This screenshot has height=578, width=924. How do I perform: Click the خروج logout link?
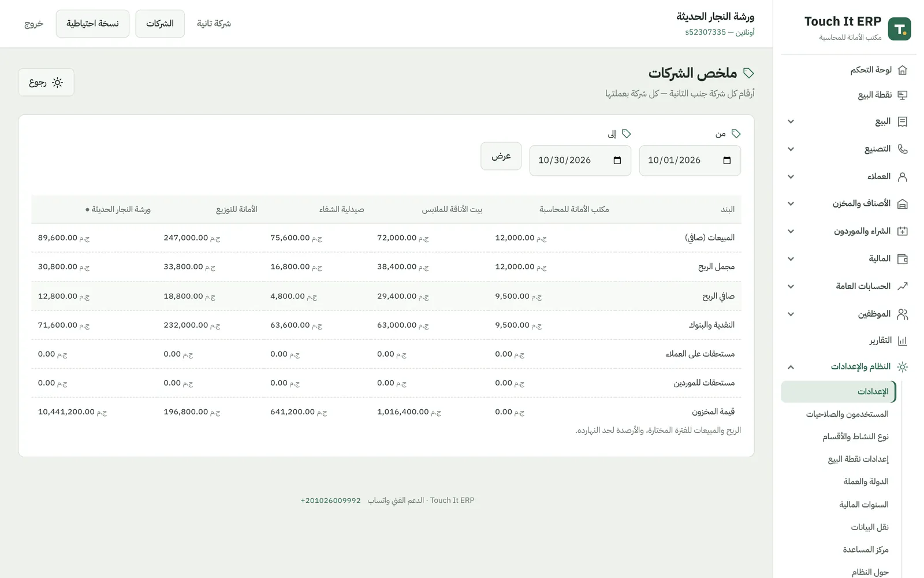34,24
